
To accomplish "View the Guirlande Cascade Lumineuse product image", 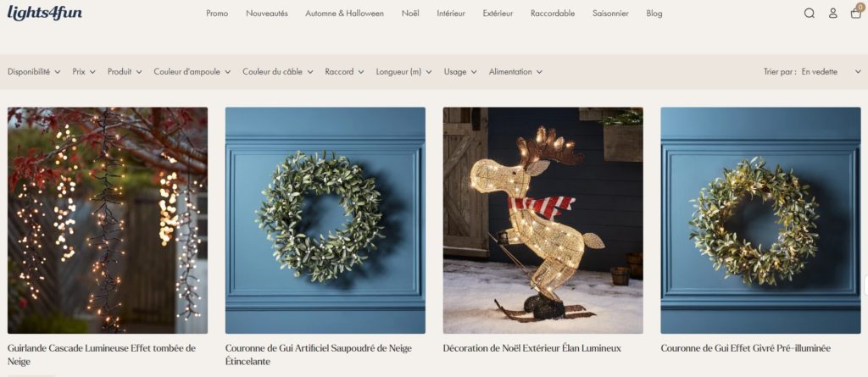I will pyautogui.click(x=108, y=220).
